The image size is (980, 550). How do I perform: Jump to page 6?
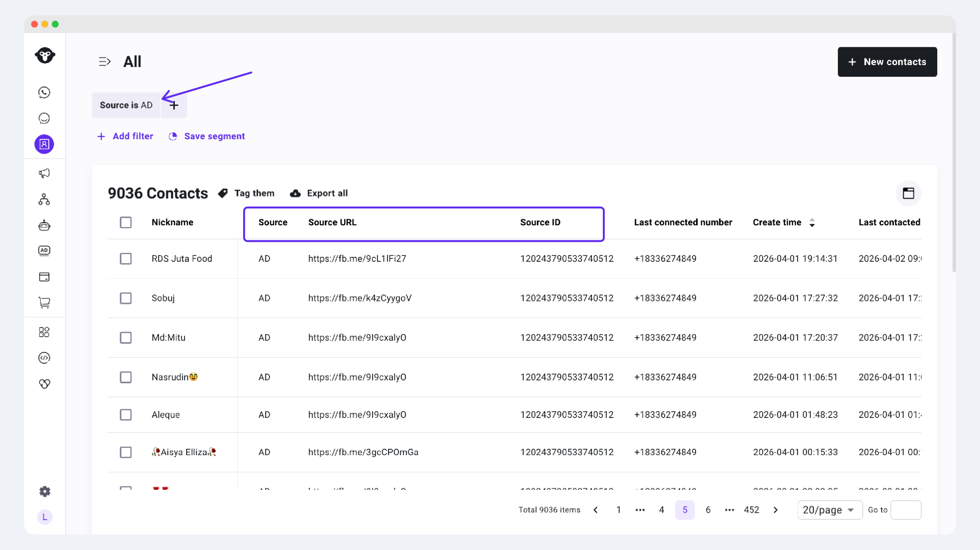708,510
